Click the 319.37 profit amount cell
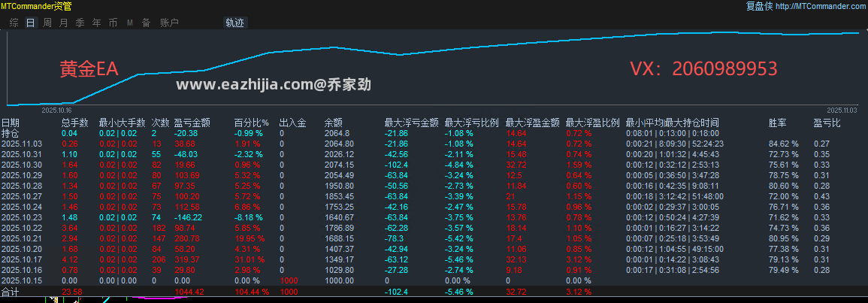The width and height of the screenshot is (868, 303). [186, 259]
